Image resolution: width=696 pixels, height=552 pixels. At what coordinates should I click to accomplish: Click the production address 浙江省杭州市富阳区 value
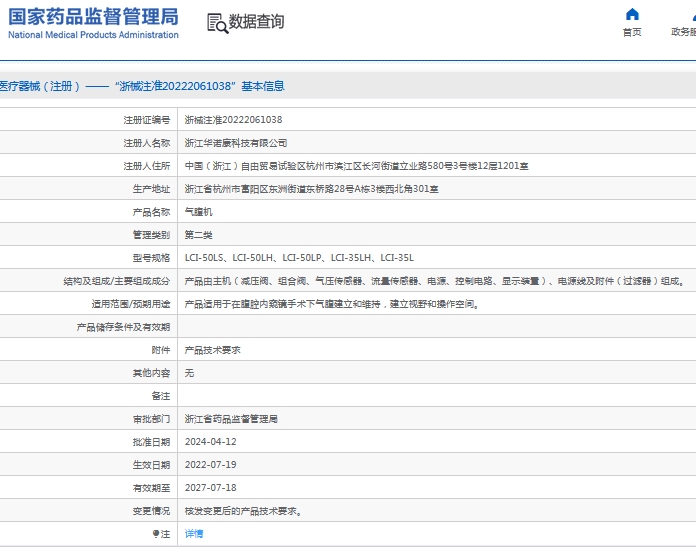click(312, 189)
